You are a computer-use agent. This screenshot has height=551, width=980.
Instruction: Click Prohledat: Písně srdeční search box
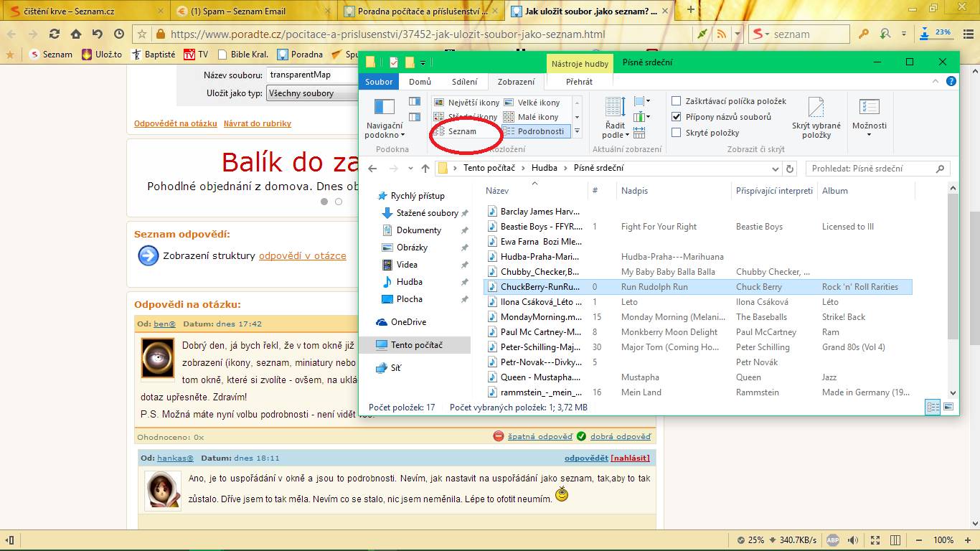878,169
